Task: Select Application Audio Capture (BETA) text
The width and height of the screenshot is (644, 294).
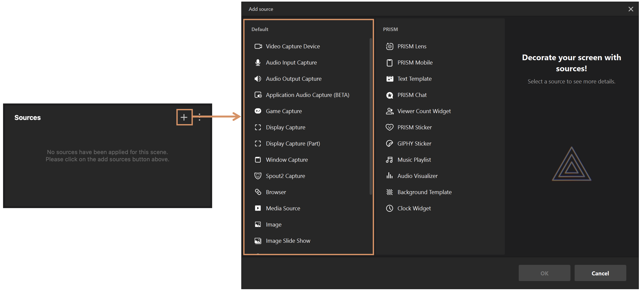Action: click(x=308, y=95)
